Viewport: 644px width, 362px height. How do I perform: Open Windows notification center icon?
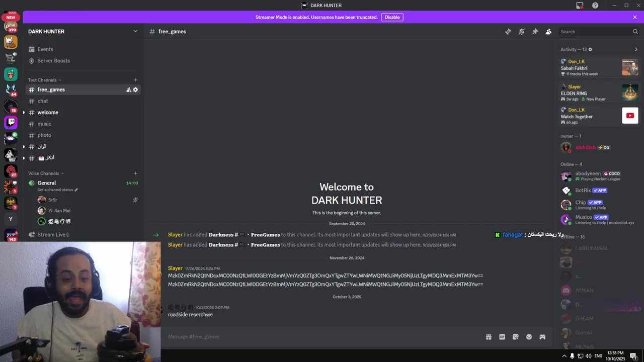(x=633, y=356)
